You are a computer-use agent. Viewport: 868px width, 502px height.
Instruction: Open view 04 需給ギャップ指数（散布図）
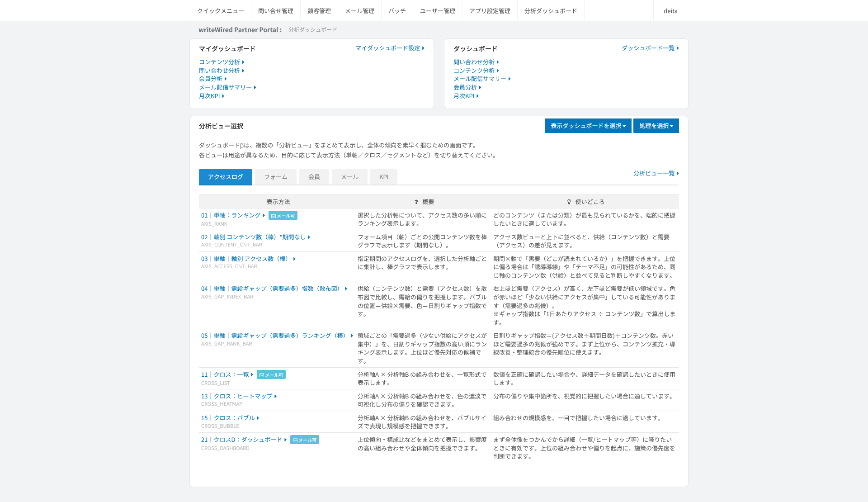(274, 289)
